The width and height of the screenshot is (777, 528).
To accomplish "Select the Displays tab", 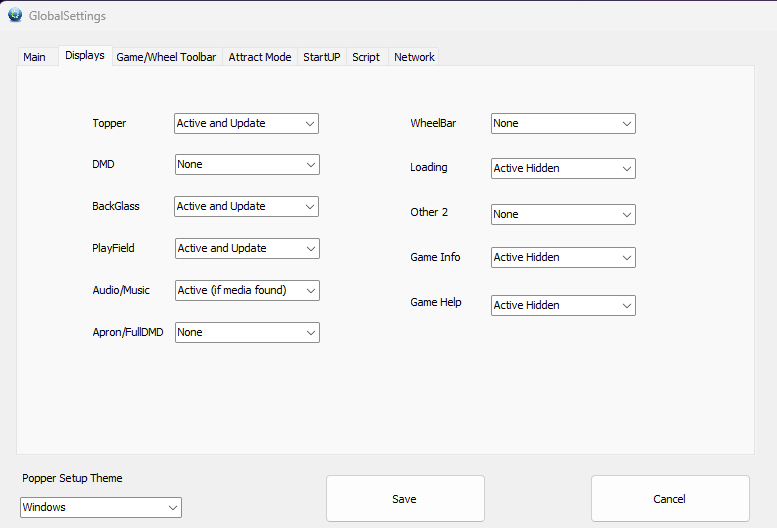I will pos(85,55).
